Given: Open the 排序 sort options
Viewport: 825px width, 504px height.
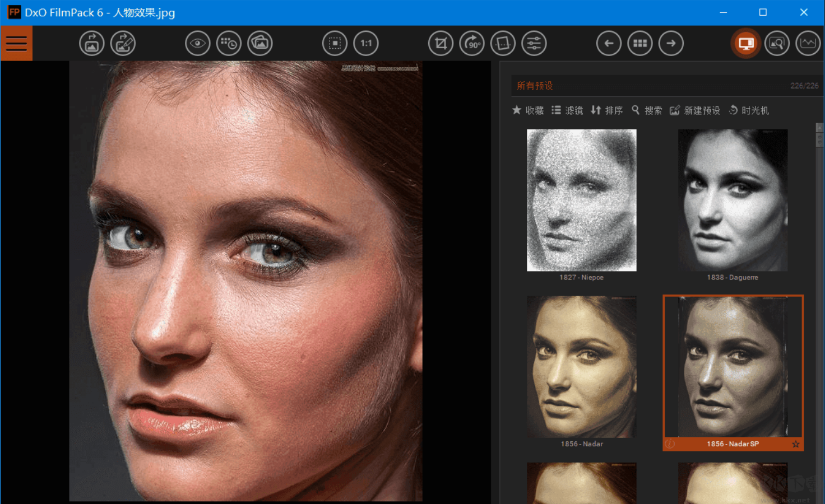Looking at the screenshot, I should pyautogui.click(x=607, y=110).
